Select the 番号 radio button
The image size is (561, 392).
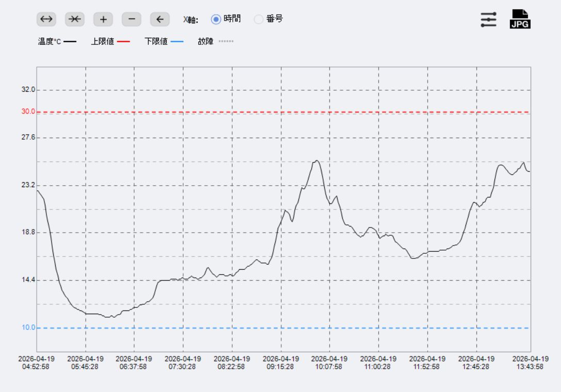[x=259, y=19]
